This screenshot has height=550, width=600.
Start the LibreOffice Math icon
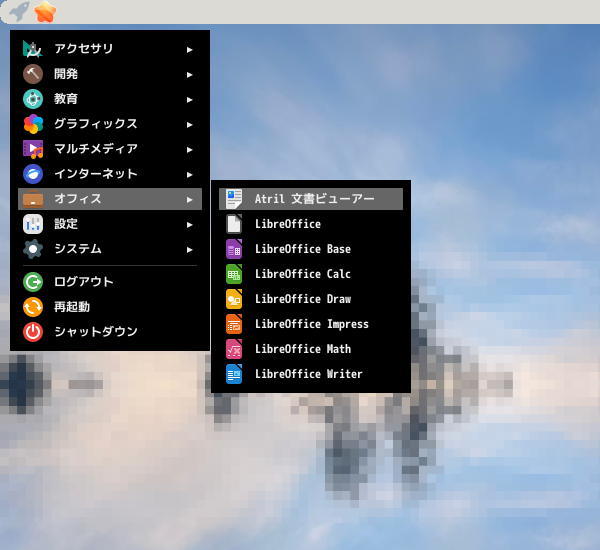pyautogui.click(x=234, y=349)
